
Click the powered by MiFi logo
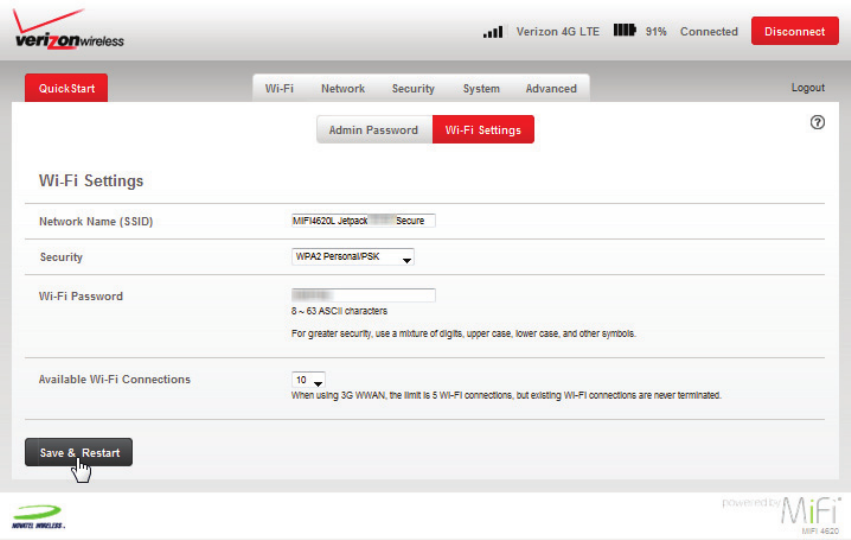coord(780,515)
